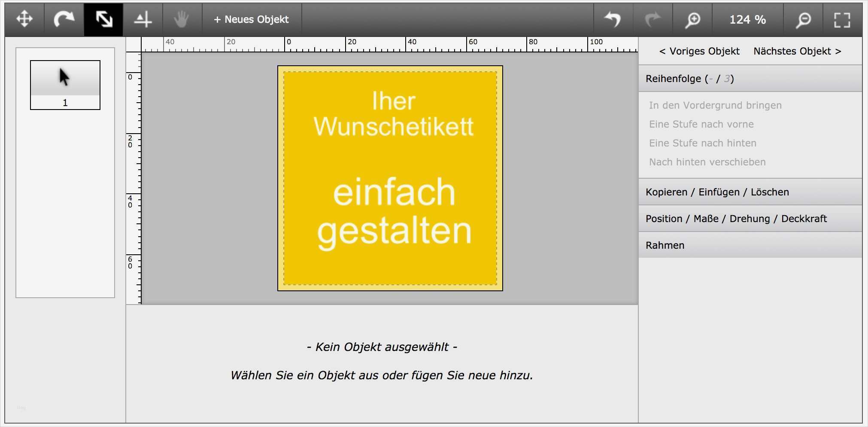Expand the Rahmen section
Image resolution: width=868 pixels, height=427 pixels.
coord(665,245)
